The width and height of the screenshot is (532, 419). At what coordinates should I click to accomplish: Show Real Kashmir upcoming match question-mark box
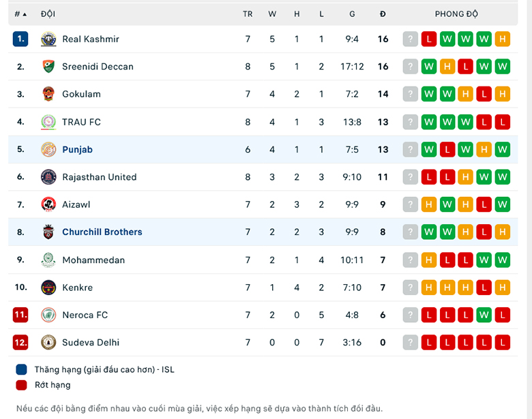[410, 39]
